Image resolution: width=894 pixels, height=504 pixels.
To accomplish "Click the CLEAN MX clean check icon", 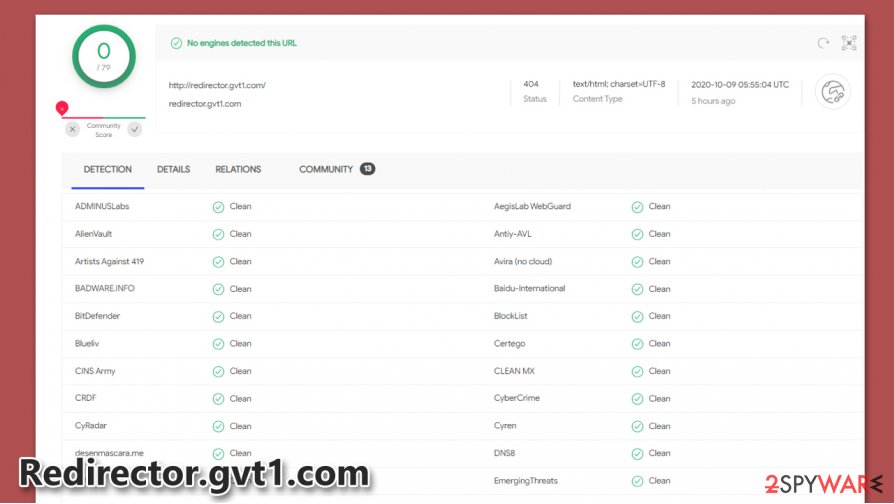I will coord(637,372).
